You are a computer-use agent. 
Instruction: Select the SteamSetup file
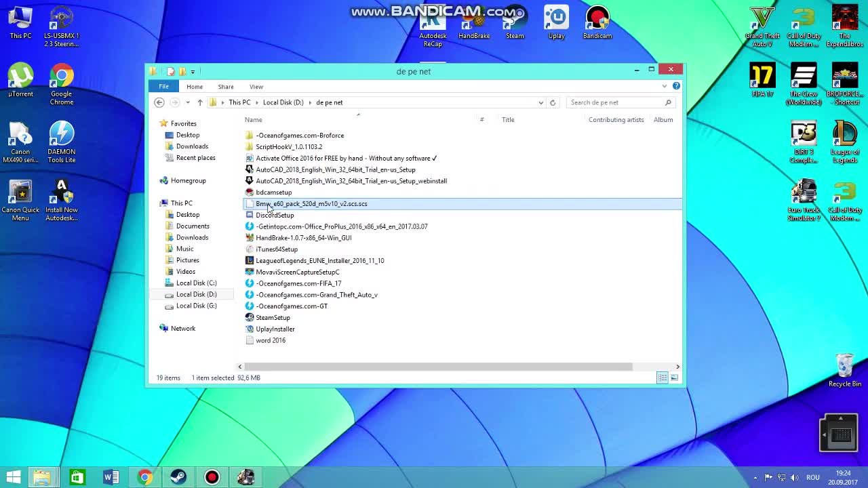point(273,317)
